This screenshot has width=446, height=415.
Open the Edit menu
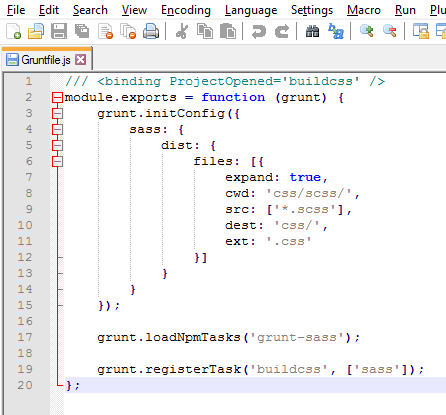pyautogui.click(x=49, y=10)
